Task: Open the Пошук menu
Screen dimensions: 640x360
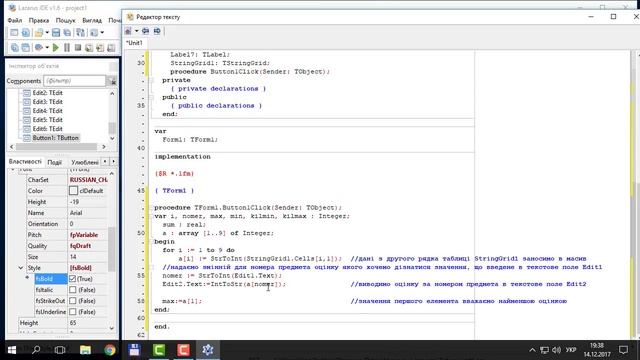Action: [x=65, y=20]
